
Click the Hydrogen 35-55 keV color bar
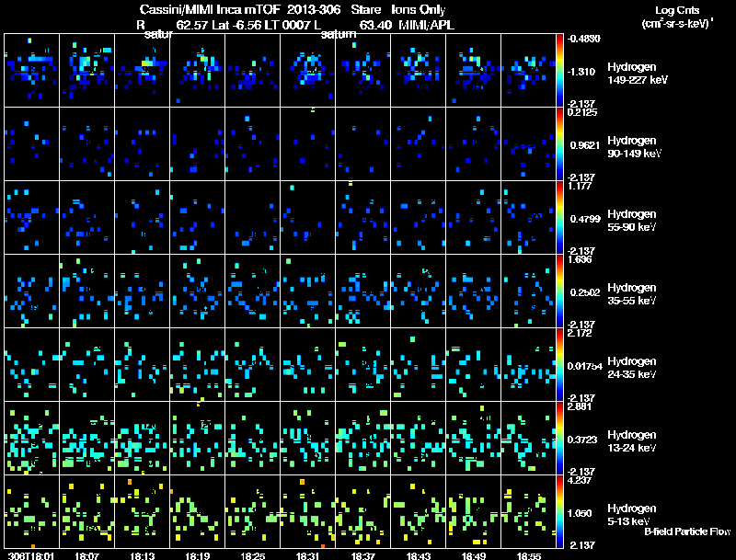(560, 291)
